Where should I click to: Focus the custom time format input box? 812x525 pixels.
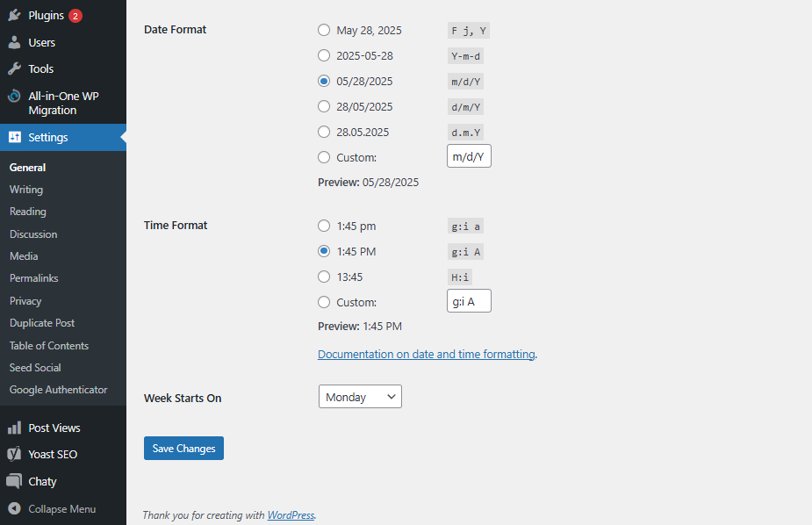pos(469,302)
